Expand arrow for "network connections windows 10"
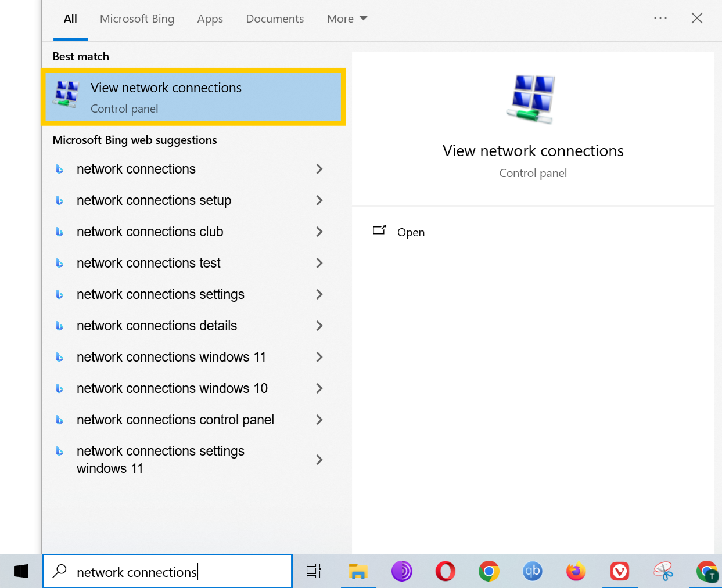Screen dimensions: 722x588 click(x=319, y=388)
